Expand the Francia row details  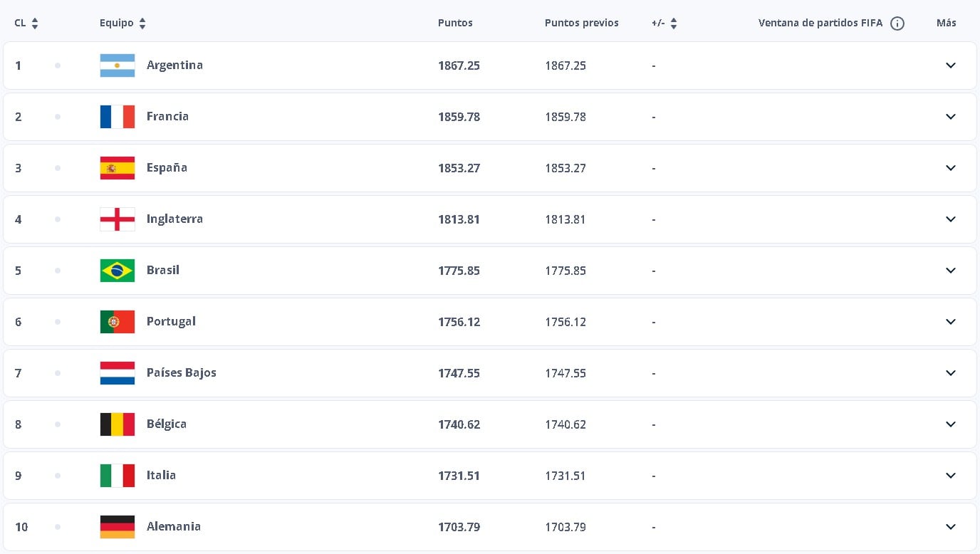(951, 117)
